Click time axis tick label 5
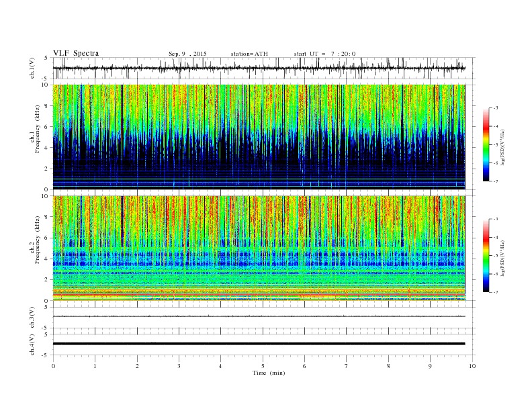This screenshot has height=411, width=532. [263, 366]
